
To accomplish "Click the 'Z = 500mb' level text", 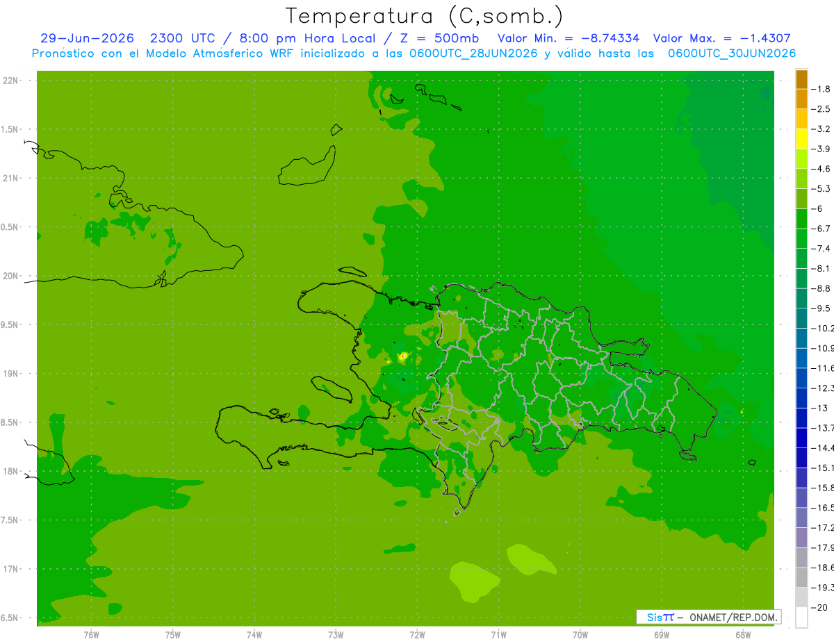I will click(439, 39).
